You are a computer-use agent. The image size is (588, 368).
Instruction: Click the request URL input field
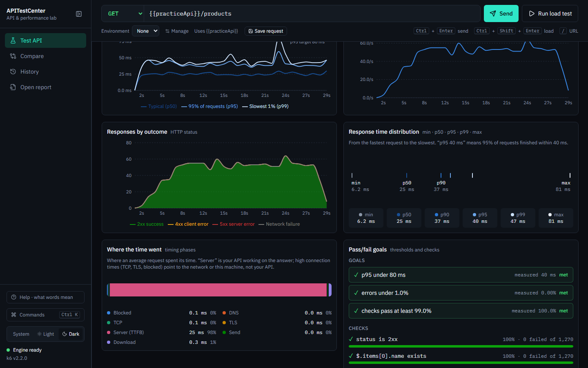point(312,13)
